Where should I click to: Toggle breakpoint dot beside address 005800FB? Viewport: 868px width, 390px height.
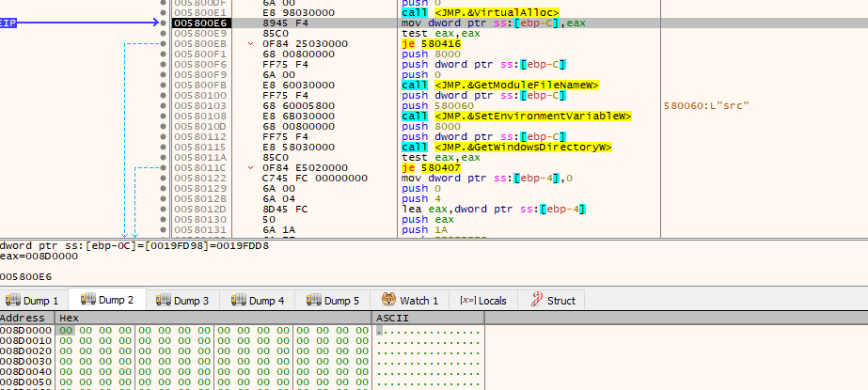coord(162,86)
